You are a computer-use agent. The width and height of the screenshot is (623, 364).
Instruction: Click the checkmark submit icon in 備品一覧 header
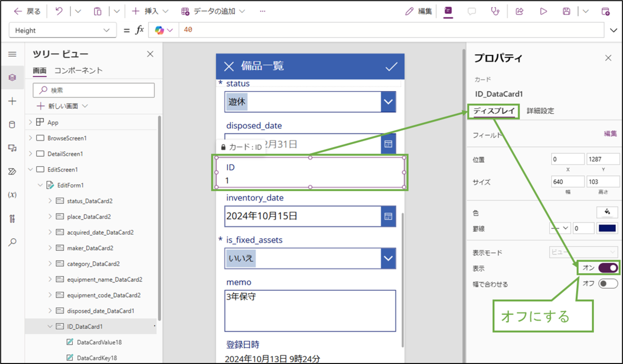[391, 66]
